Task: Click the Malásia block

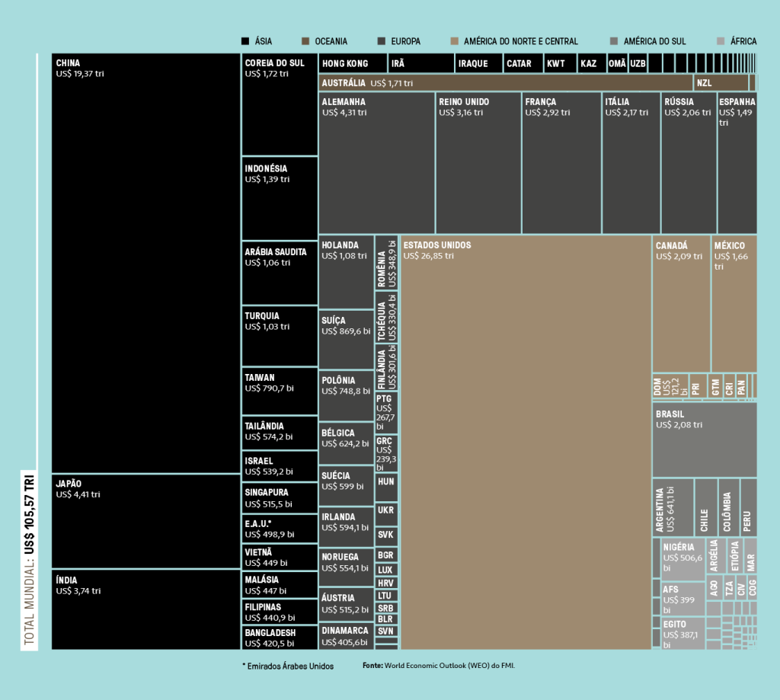Action: point(280,584)
